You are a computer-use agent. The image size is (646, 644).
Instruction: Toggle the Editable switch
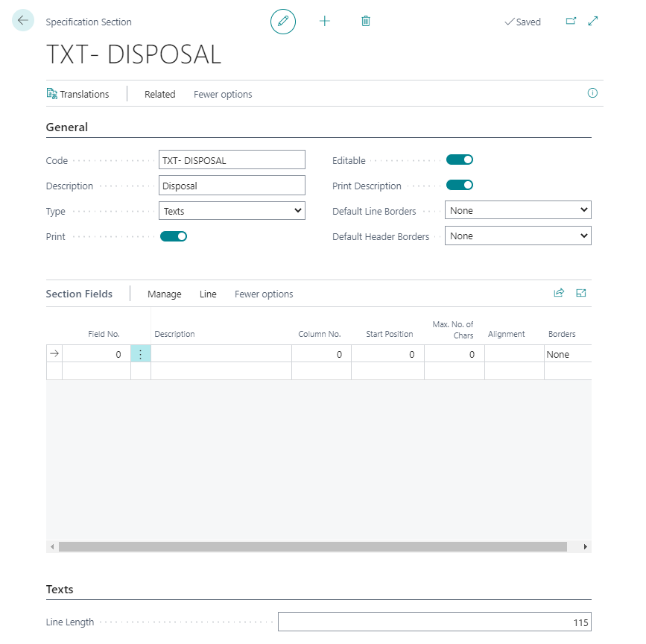click(460, 160)
